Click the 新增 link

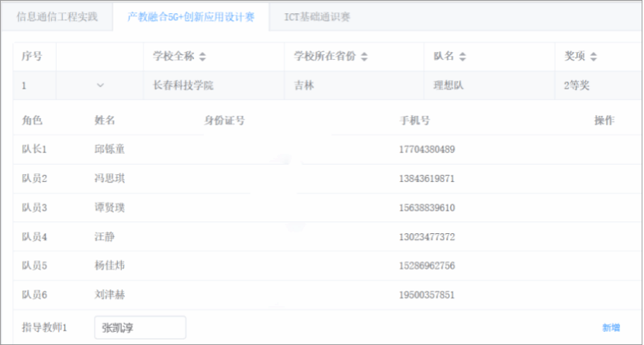pyautogui.click(x=610, y=328)
